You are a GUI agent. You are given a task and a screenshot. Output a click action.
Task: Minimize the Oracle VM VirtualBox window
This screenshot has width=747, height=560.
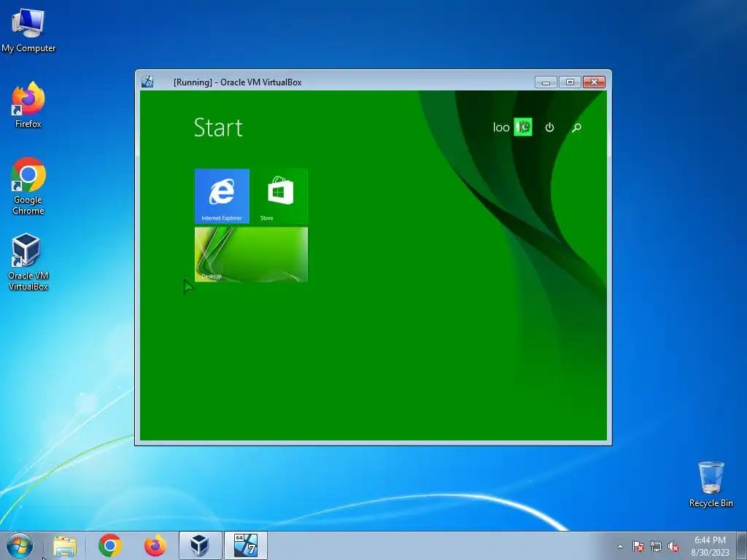coord(546,82)
